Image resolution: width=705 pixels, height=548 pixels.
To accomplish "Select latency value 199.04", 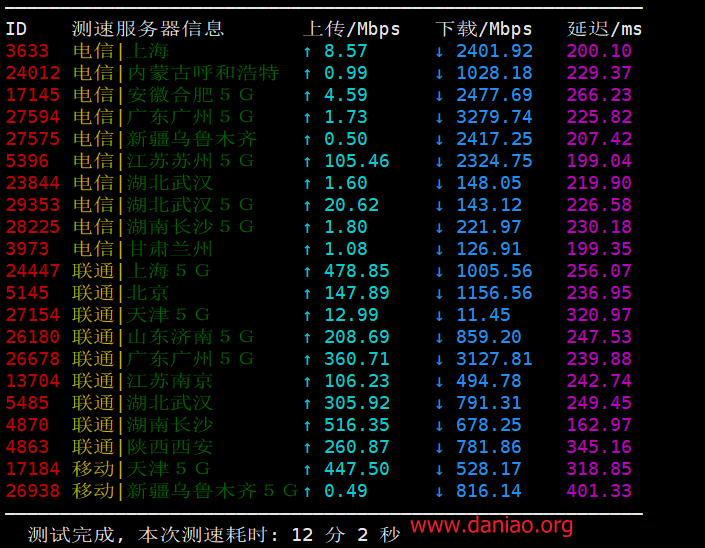I will (599, 161).
